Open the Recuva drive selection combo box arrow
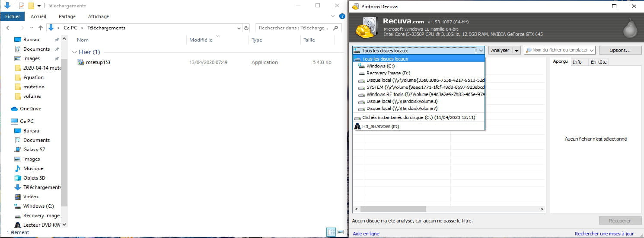644x238 pixels. pos(481,50)
